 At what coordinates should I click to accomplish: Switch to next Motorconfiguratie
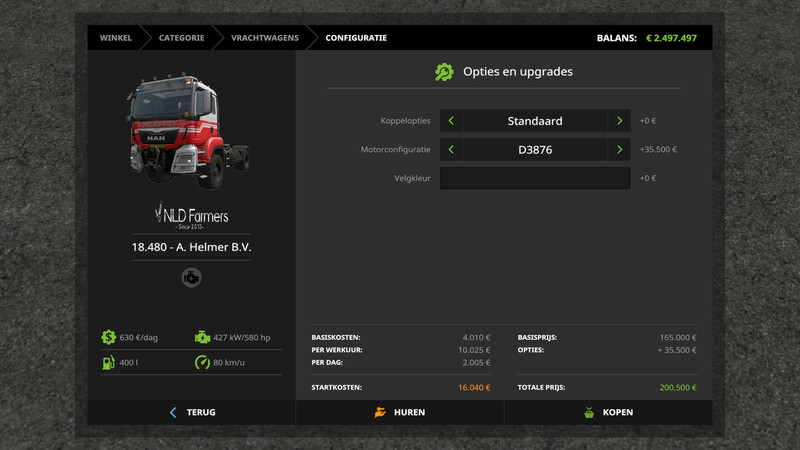tap(620, 150)
